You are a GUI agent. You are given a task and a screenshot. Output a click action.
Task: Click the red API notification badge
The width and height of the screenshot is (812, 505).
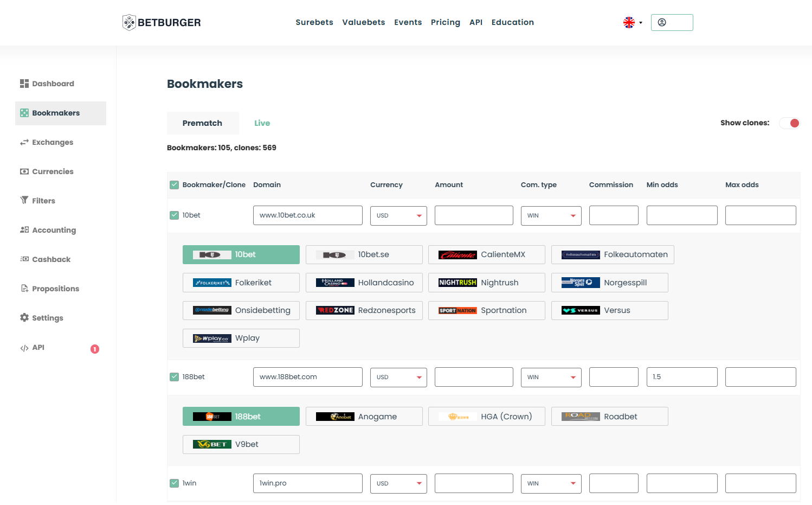point(95,349)
